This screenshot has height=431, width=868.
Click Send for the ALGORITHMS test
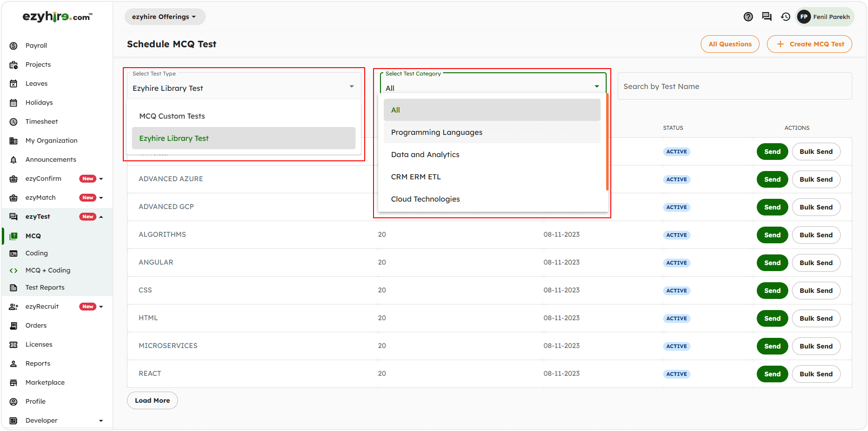pyautogui.click(x=772, y=235)
